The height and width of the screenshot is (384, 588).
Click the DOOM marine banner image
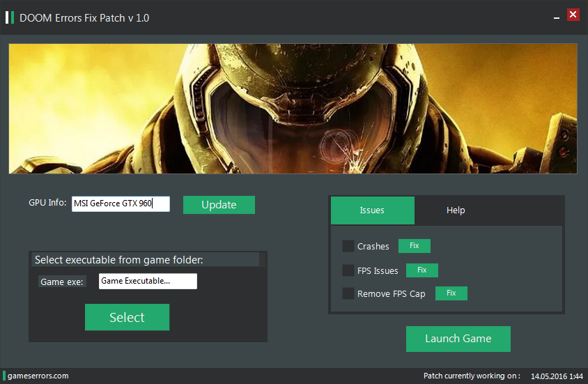click(x=293, y=109)
